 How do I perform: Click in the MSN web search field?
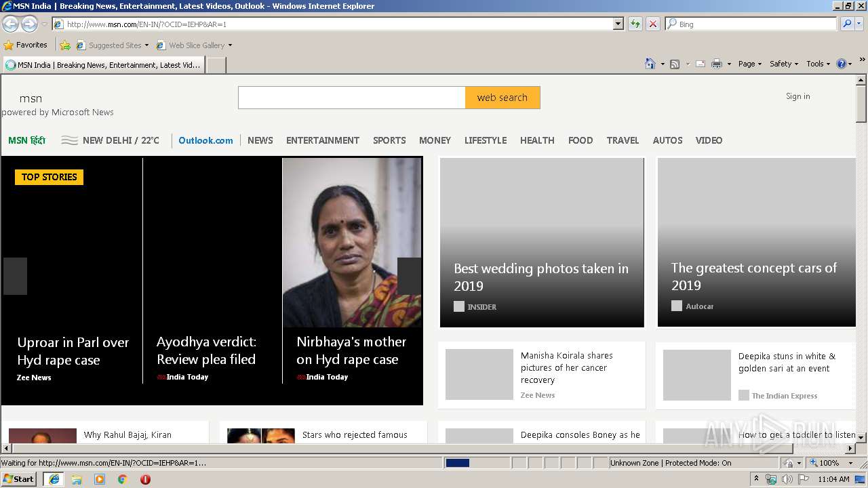(351, 98)
